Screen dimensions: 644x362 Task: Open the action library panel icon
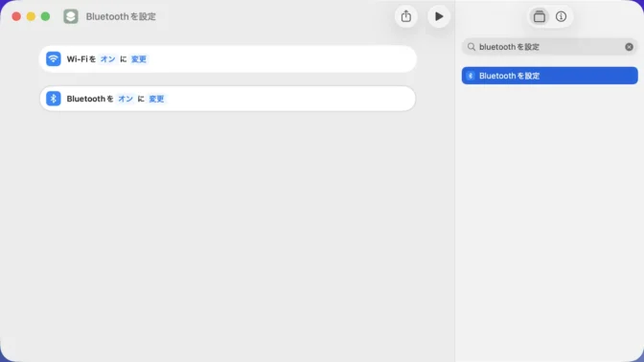click(539, 16)
